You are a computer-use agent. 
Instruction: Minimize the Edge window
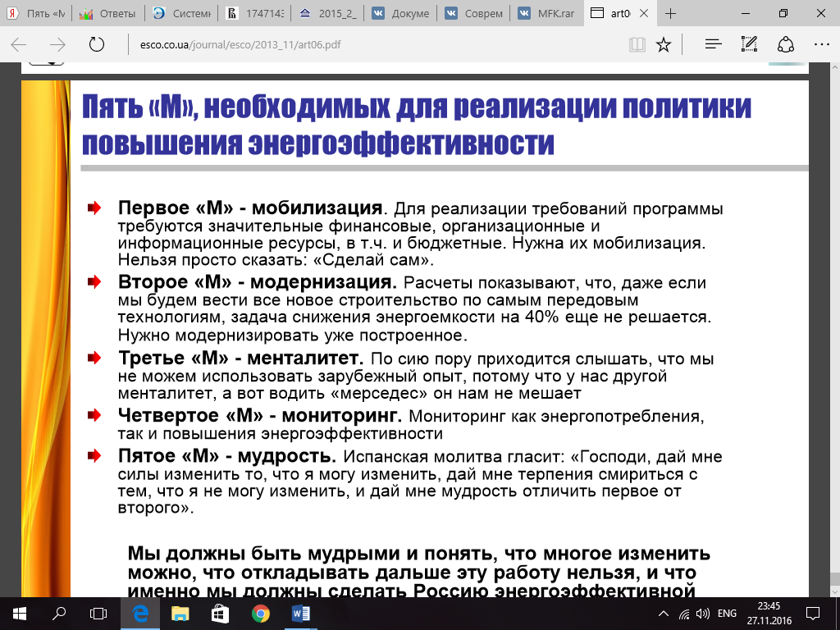click(746, 13)
